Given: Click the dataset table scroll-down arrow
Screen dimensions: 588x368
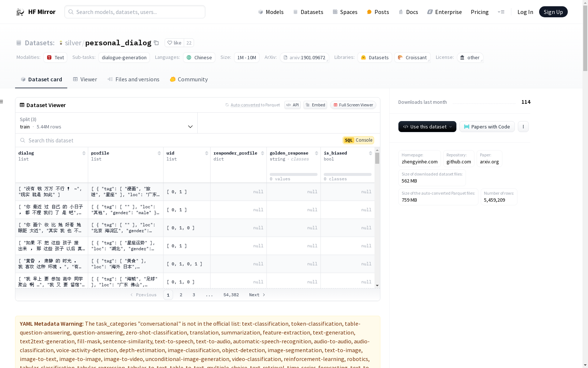Looking at the screenshot, I should [377, 286].
